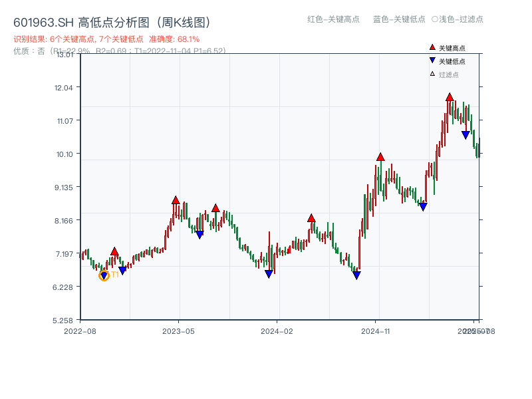Click the 10.10 y-axis label
Image resolution: width=532 pixels, height=399 pixels.
click(x=65, y=154)
